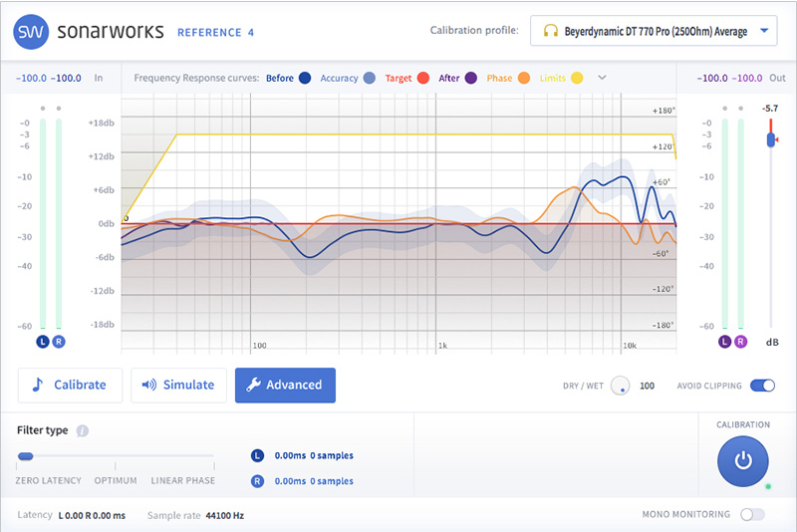Click the output R channel icon
The height and width of the screenshot is (532, 797).
pyautogui.click(x=740, y=342)
